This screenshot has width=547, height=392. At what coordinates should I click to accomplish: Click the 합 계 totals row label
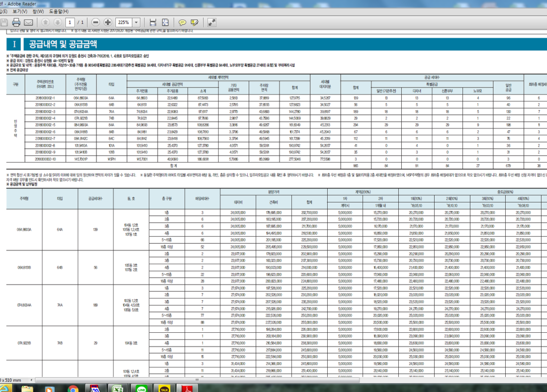pos(174,166)
